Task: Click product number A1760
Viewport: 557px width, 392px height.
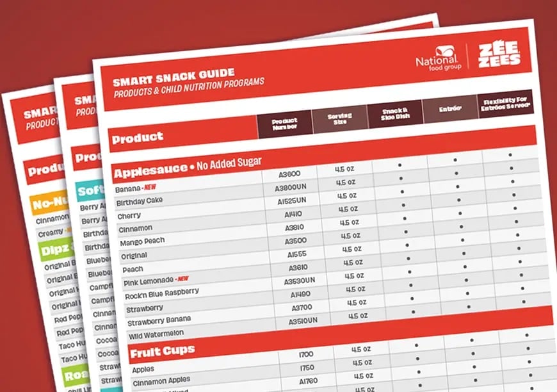Action: point(308,381)
